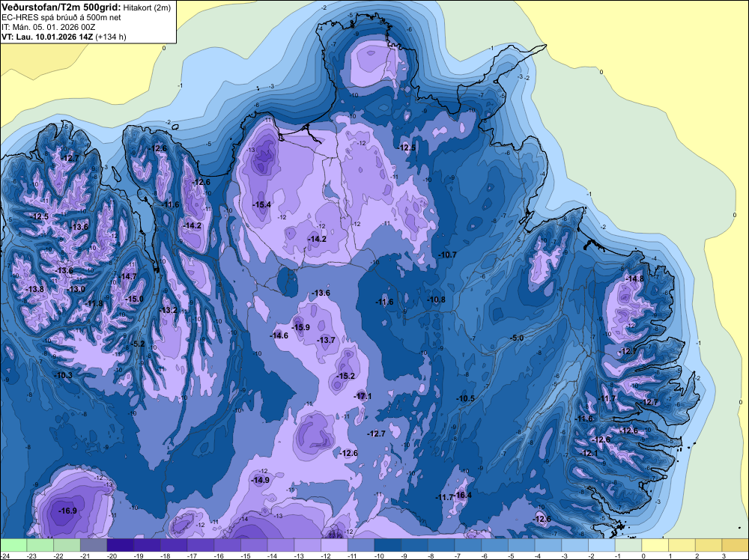This screenshot has width=749, height=560.
Task: Click the pale yellow legend swatch labeled 0
Action: click(655, 545)
